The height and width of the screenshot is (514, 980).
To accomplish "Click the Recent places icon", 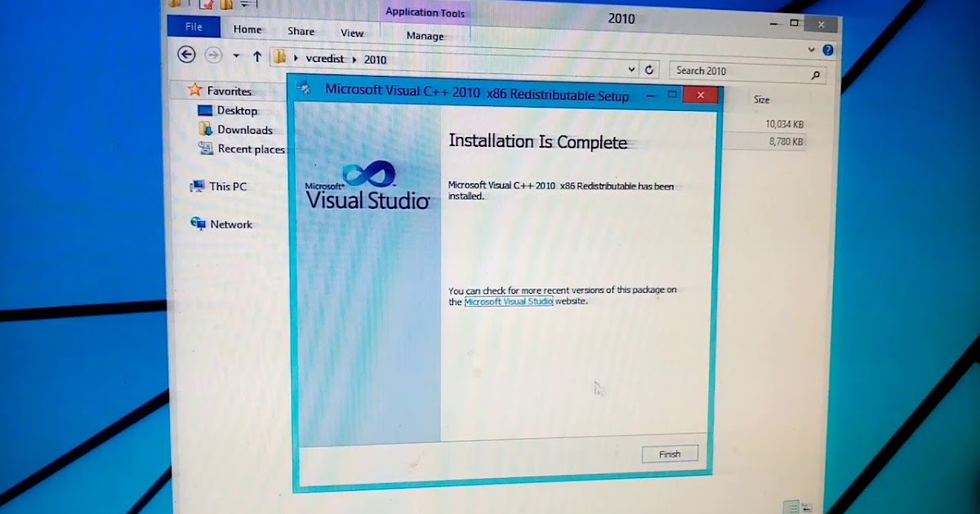I will coord(206,148).
